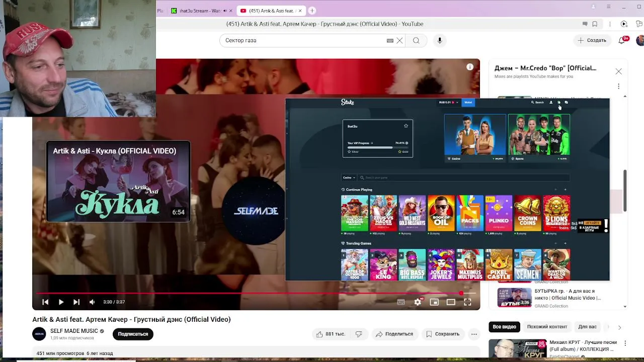The image size is (644, 362).
Task: Show more filter chips arrow
Action: (x=619, y=327)
